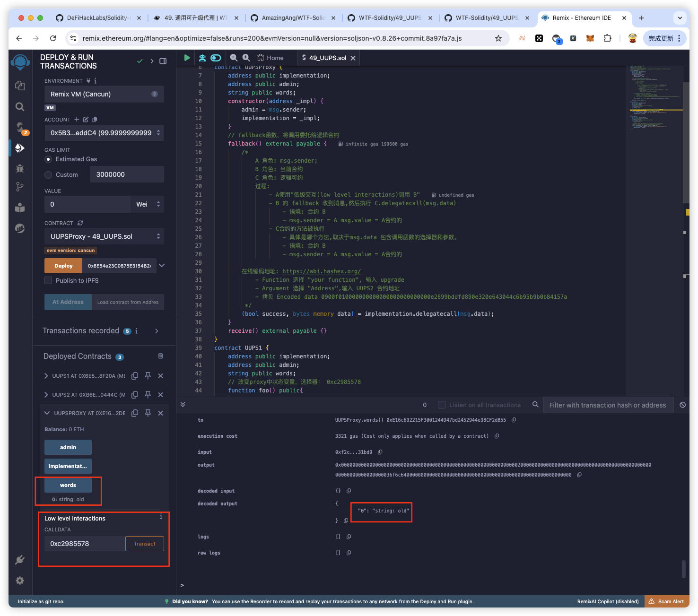The image size is (698, 616).
Task: Check Listen on all transactions
Action: click(x=442, y=405)
